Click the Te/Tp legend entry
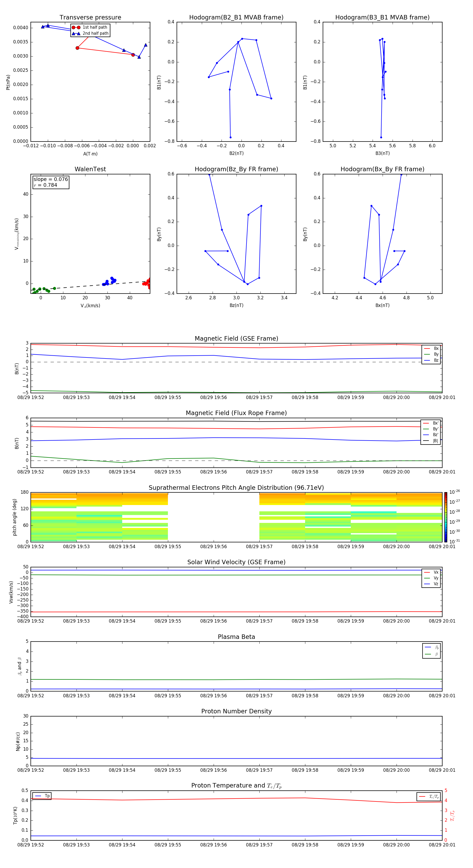This screenshot has height=868, width=473. pos(429,796)
